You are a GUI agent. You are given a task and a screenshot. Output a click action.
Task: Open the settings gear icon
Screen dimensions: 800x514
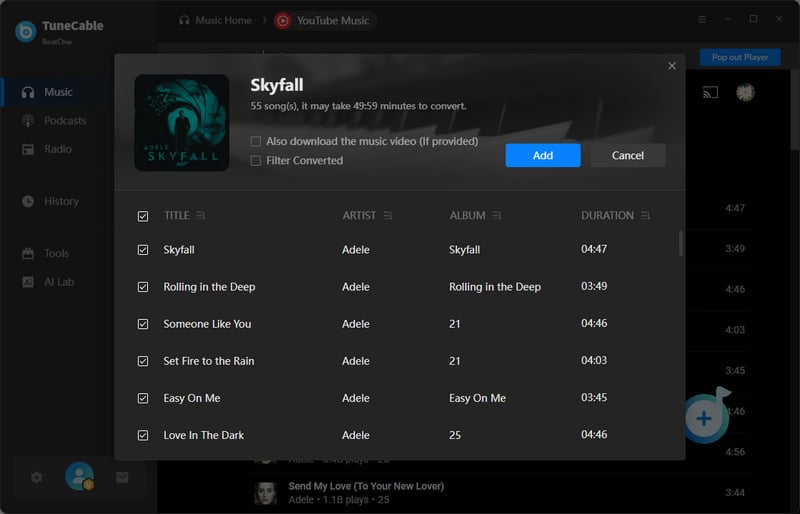click(x=36, y=478)
